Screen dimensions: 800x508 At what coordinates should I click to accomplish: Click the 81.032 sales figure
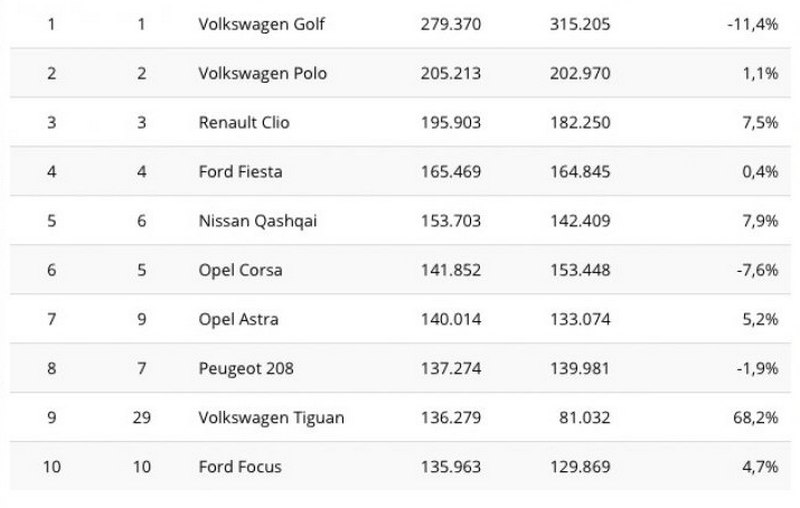pos(584,417)
